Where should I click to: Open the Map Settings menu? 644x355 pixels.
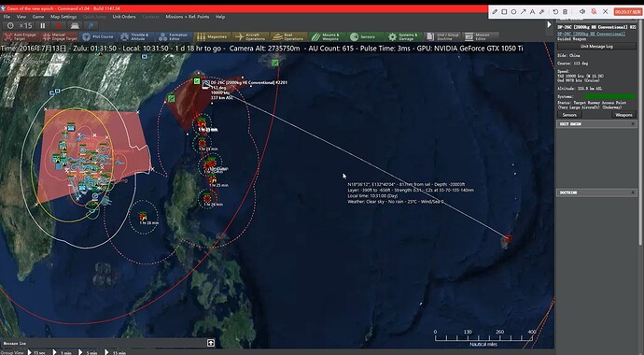[x=63, y=17]
